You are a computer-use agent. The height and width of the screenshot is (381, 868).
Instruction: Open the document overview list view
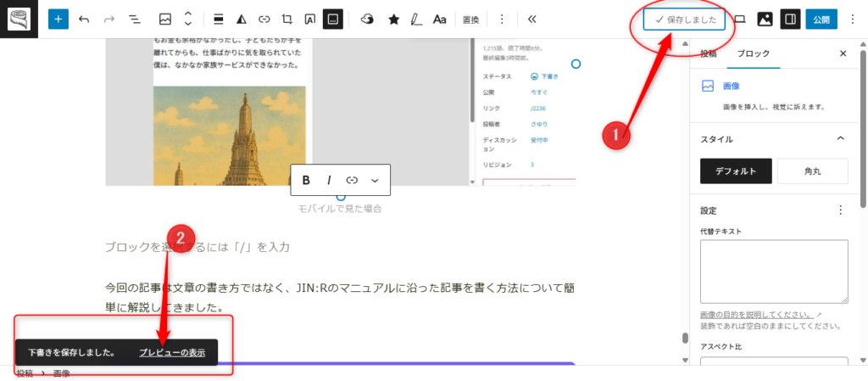pyautogui.click(x=134, y=20)
